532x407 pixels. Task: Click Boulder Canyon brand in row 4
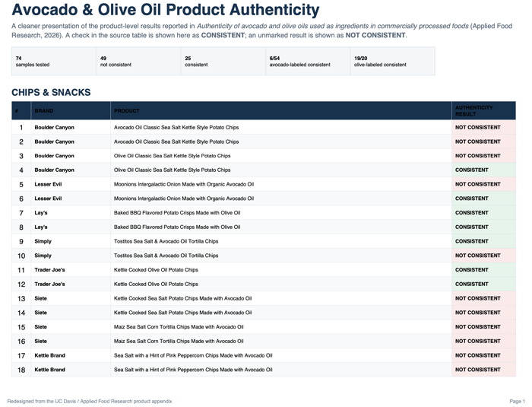54,170
